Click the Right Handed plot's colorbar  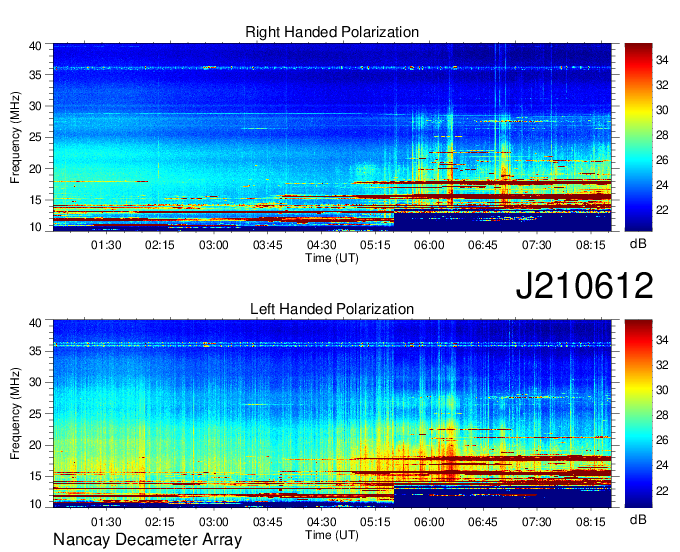tap(638, 137)
